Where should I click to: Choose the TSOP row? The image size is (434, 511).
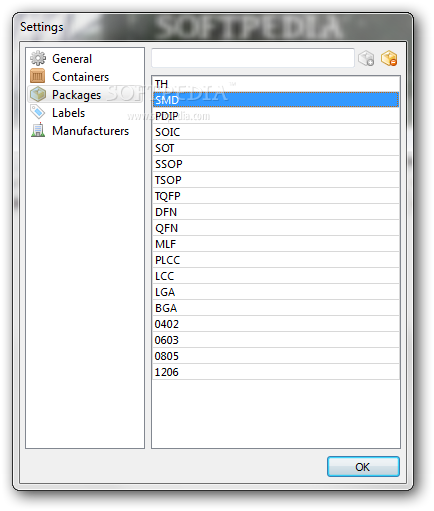[x=276, y=180]
